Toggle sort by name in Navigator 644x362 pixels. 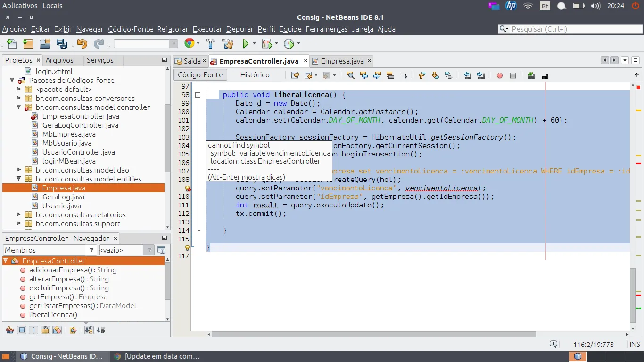click(89, 330)
